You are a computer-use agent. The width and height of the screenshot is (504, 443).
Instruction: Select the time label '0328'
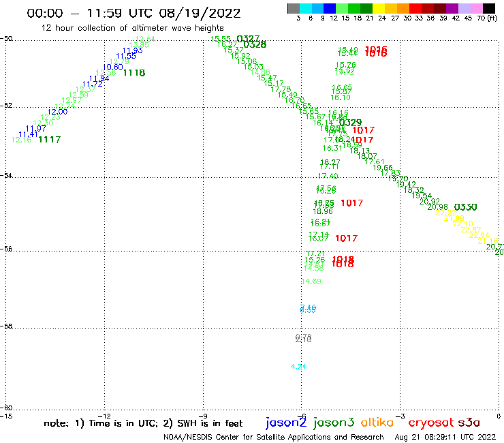[255, 45]
